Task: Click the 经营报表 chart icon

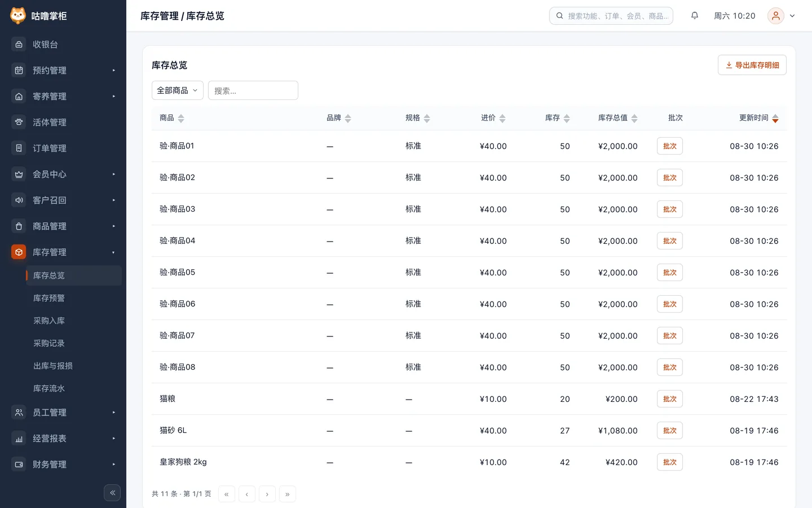Action: tap(19, 439)
